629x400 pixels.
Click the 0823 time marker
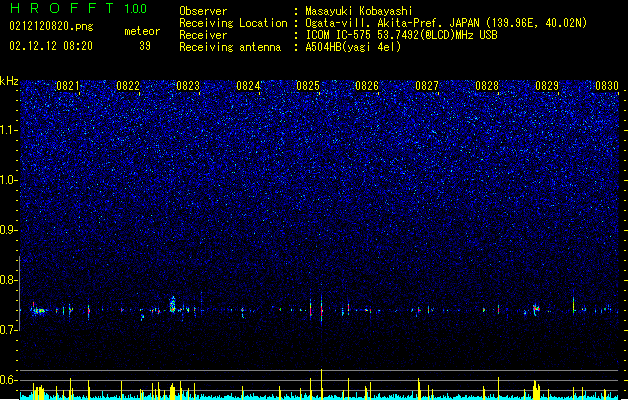(188, 86)
